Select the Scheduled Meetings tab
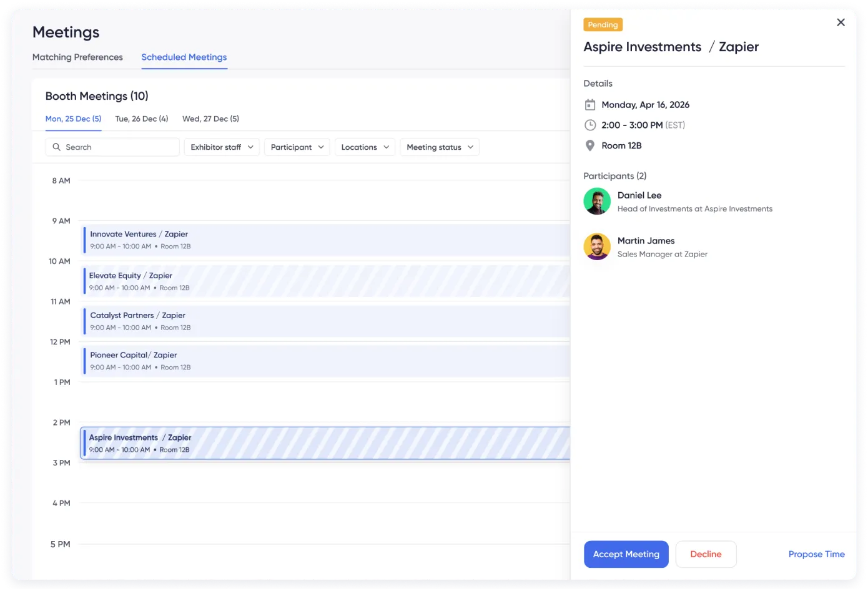This screenshot has height=589, width=868. point(184,57)
